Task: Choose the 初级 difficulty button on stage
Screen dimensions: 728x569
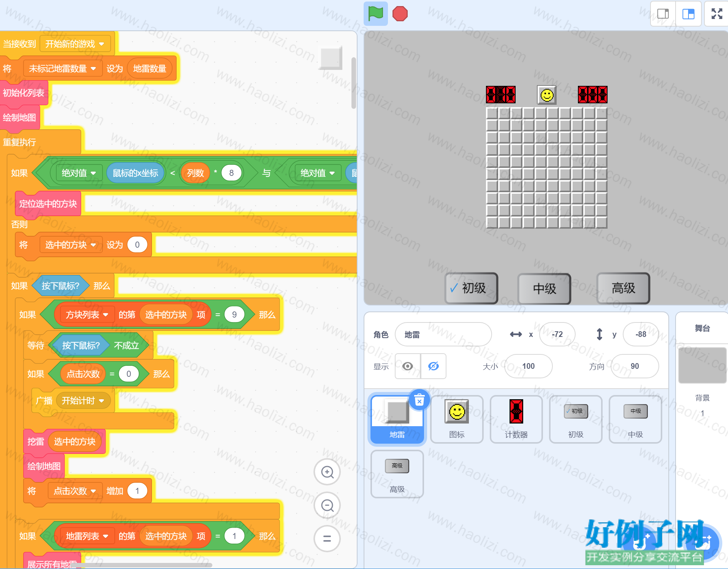Action: pos(472,288)
